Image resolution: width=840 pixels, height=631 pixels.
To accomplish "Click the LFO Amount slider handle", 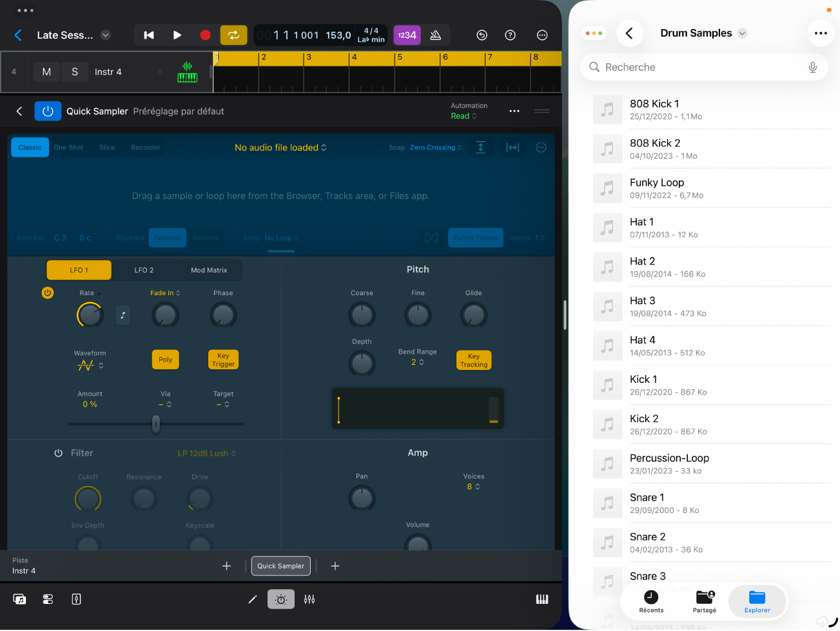I will pyautogui.click(x=155, y=423).
